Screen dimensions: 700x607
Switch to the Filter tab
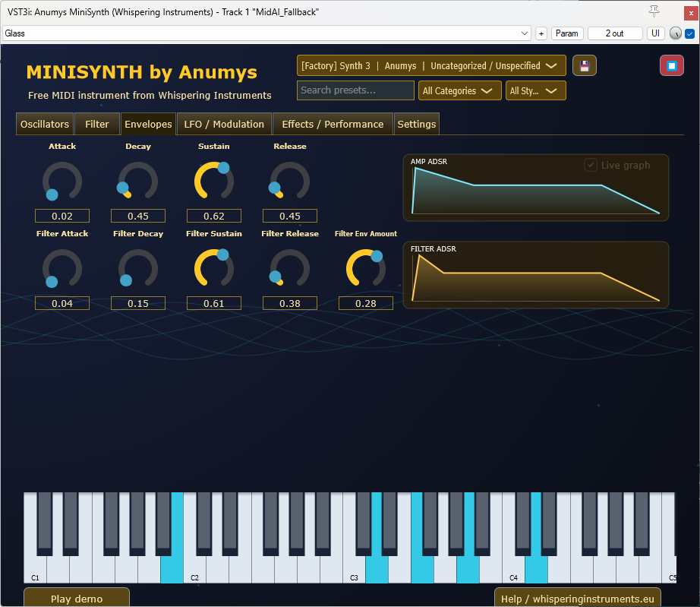point(97,124)
